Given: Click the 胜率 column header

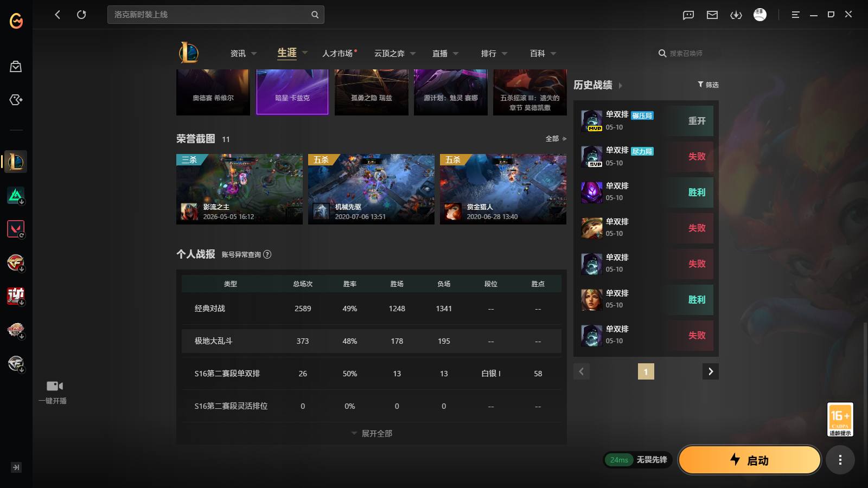Looking at the screenshot, I should coord(350,284).
